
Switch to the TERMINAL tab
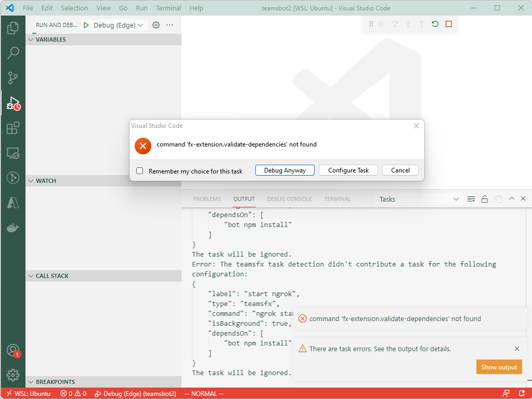click(x=337, y=198)
